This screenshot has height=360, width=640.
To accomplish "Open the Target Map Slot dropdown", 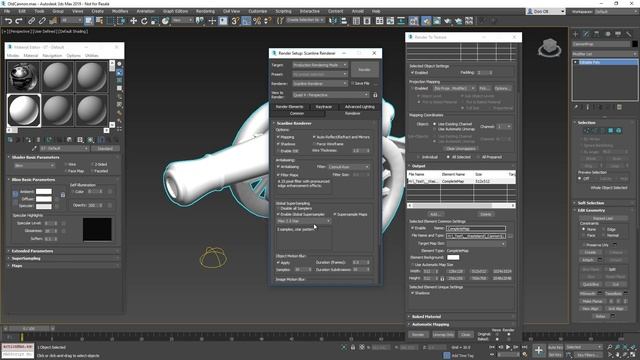I will click(476, 244).
